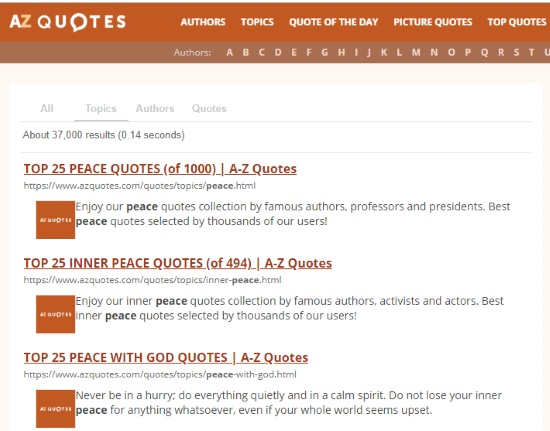The height and width of the screenshot is (431, 550).
Task: Browse authors starting with letter G
Action: click(x=325, y=53)
